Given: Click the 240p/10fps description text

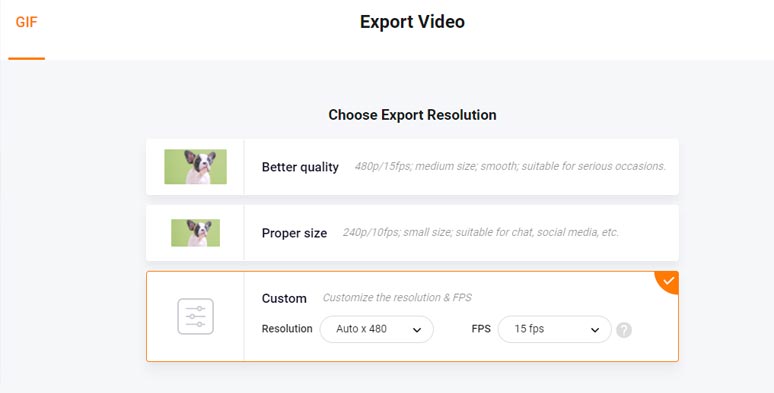Looking at the screenshot, I should (x=481, y=232).
